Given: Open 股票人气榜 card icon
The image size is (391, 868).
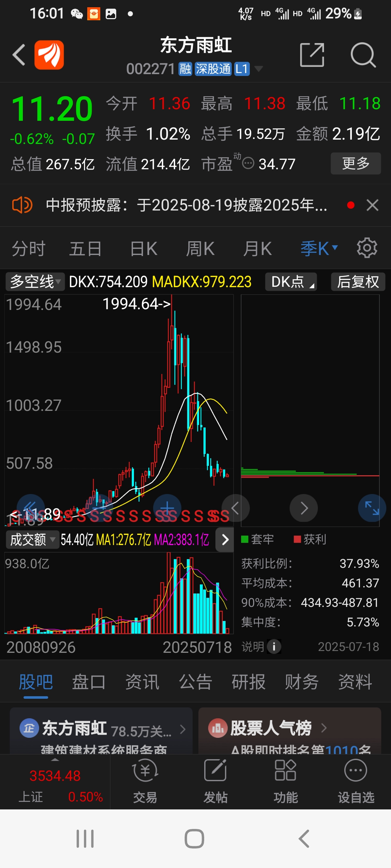Looking at the screenshot, I should pos(218,728).
